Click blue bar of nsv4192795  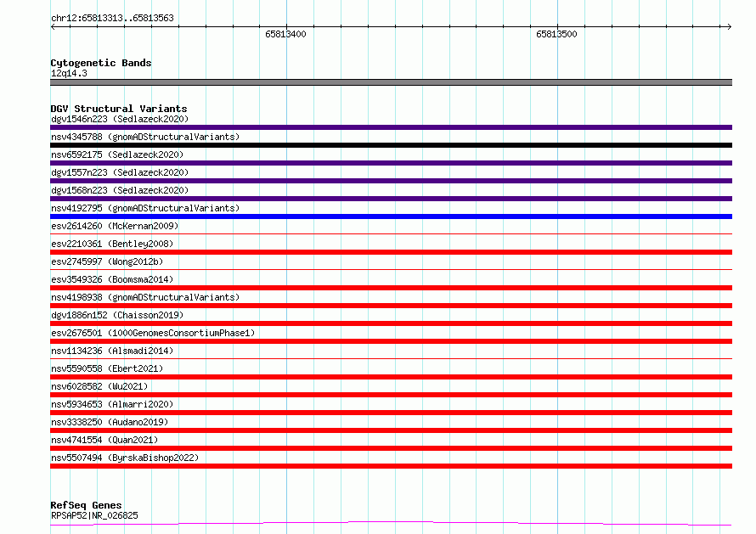tap(391, 216)
